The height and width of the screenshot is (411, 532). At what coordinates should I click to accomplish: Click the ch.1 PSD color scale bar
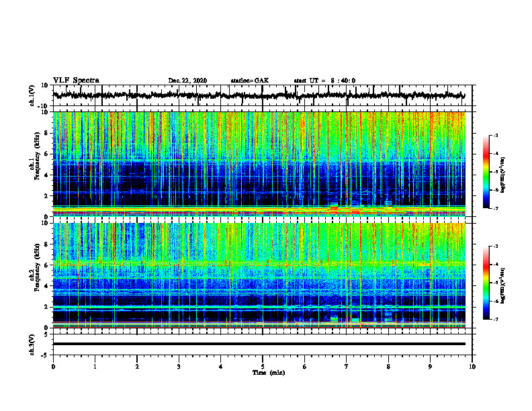486,172
